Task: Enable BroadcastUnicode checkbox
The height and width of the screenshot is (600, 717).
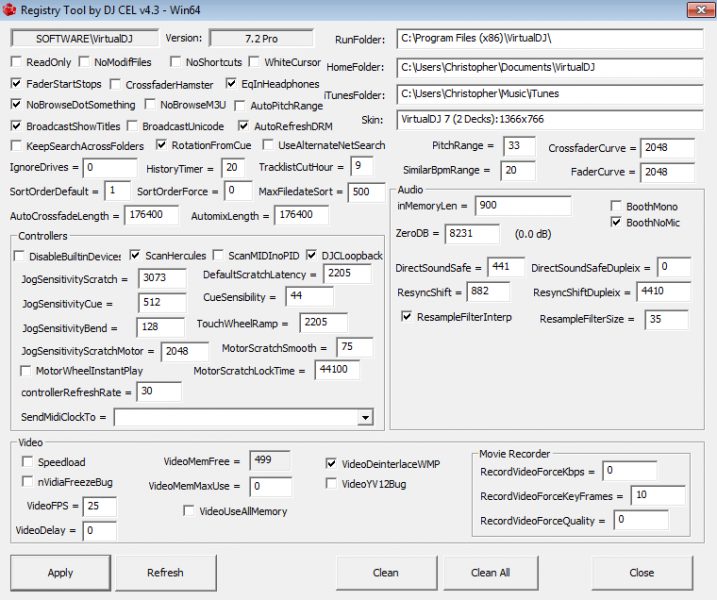Action: [132, 126]
